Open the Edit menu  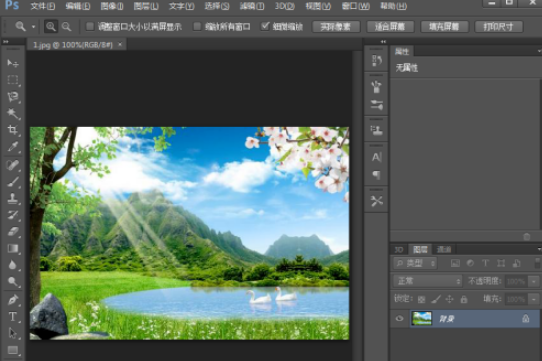78,6
